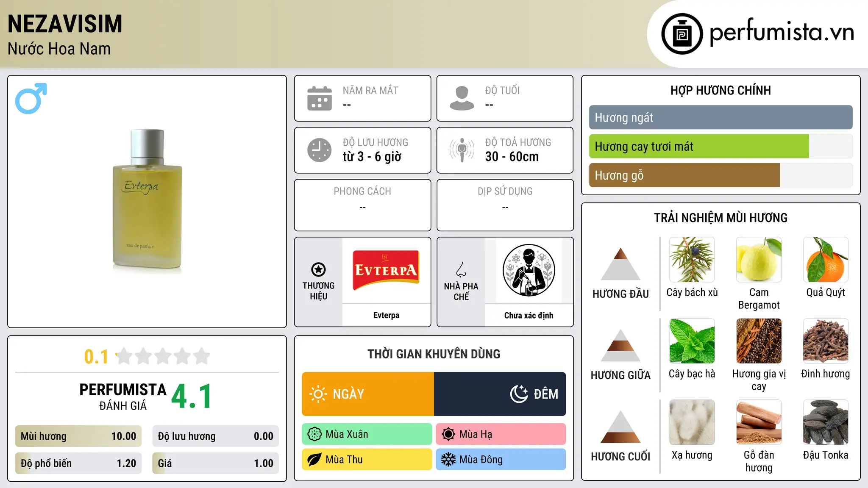Click the flower icon for Mùa Xuân
The image size is (868, 488).
click(x=314, y=434)
